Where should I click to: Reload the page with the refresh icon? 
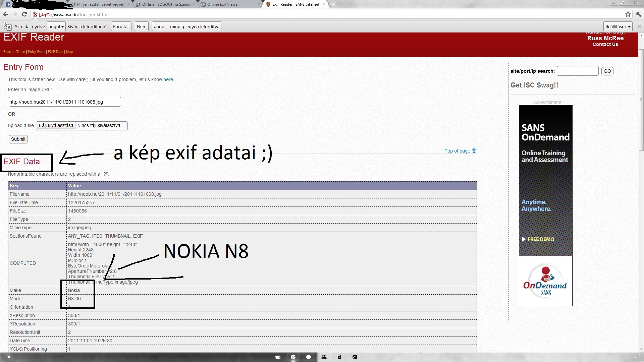(24, 14)
